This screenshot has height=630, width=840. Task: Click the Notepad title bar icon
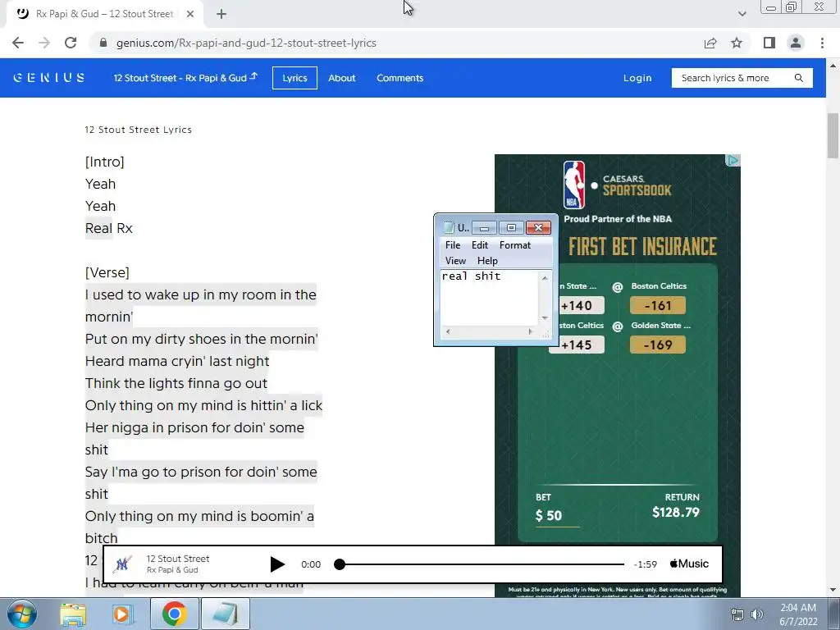[x=449, y=228]
